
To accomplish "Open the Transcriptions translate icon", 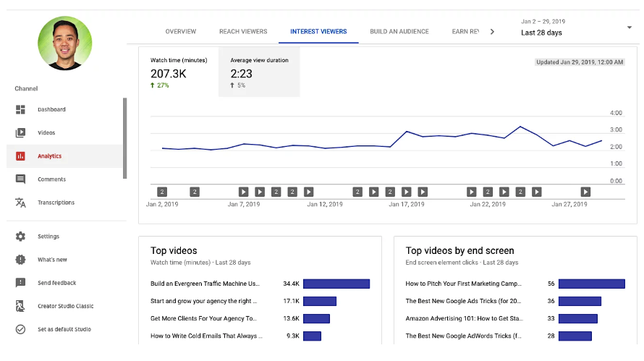I will tap(20, 203).
